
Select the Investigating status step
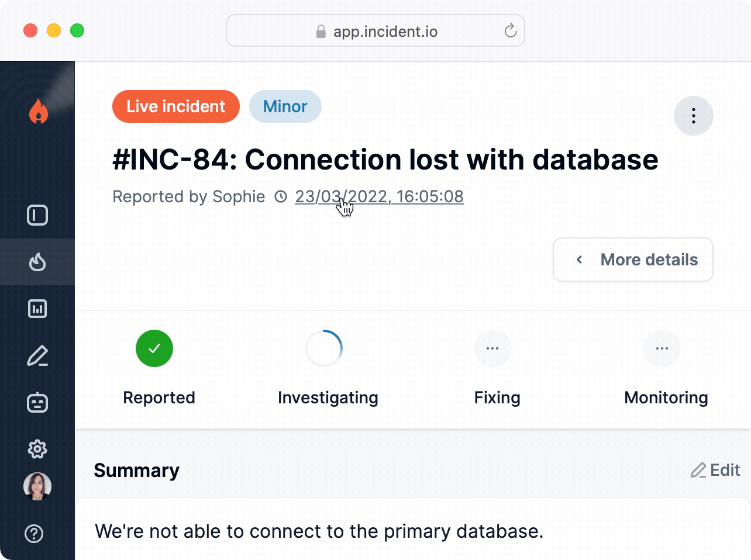tap(324, 348)
